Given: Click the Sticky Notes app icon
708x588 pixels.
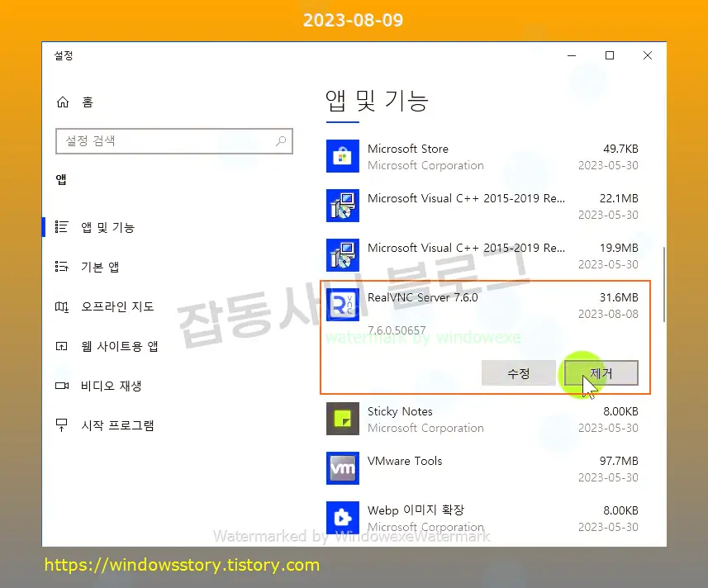Looking at the screenshot, I should point(343,419).
